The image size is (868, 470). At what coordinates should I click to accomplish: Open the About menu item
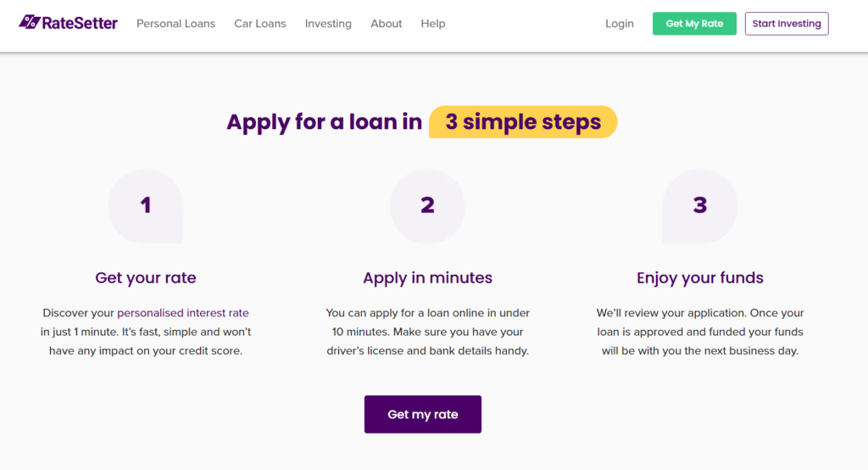[x=387, y=24]
